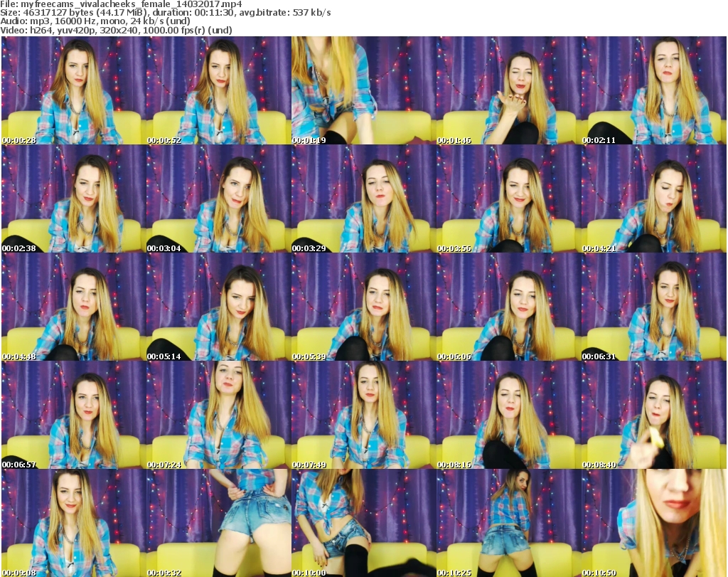Click the thumbnail timestamped 00:06:57
728x577 pixels.
tap(74, 415)
